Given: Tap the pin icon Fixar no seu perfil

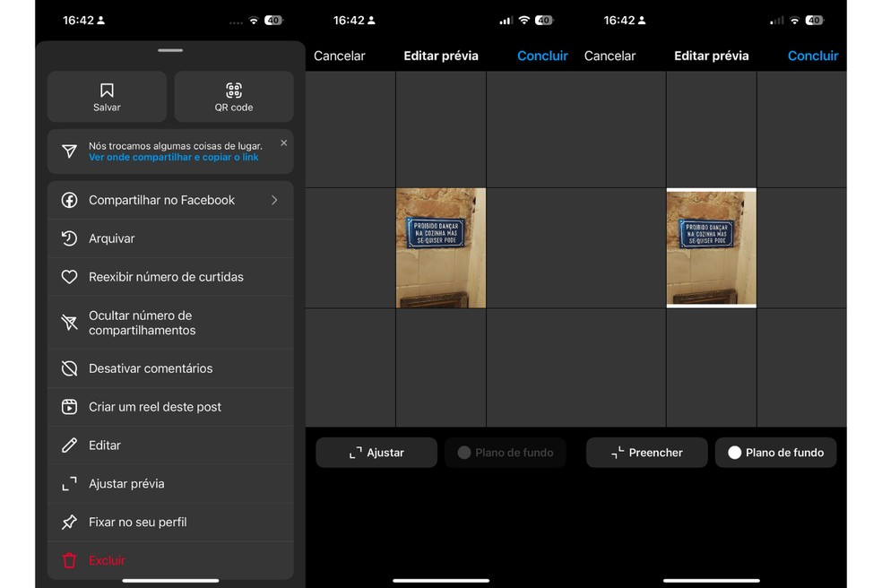Looking at the screenshot, I should [69, 523].
